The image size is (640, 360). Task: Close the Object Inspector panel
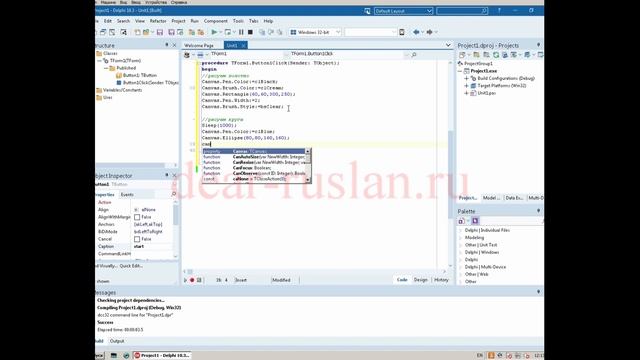click(x=174, y=175)
